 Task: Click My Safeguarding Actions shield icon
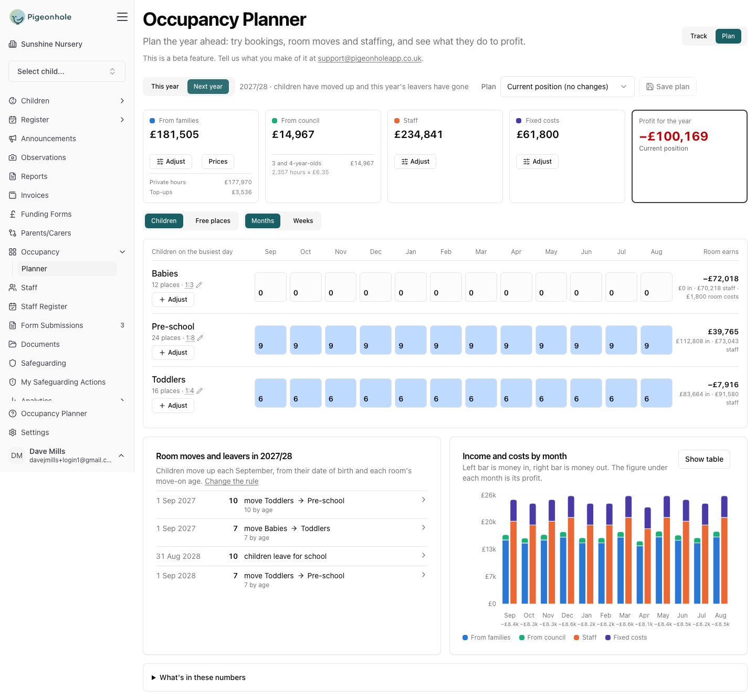click(13, 382)
